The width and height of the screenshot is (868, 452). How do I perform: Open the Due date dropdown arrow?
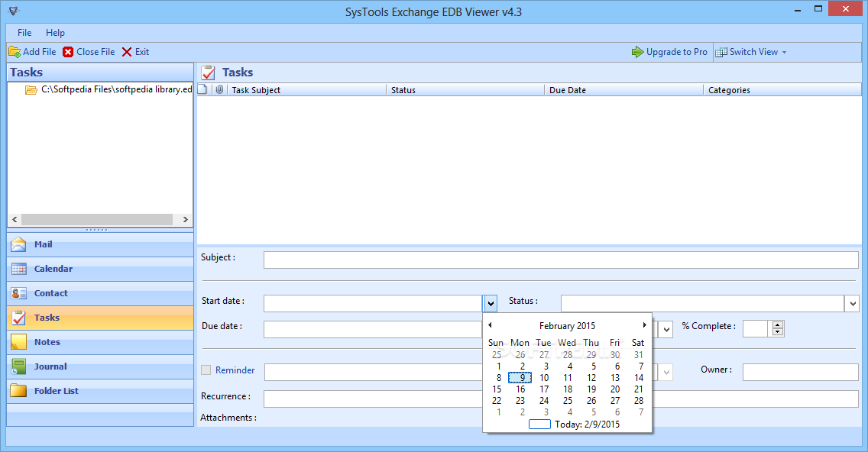tap(666, 329)
